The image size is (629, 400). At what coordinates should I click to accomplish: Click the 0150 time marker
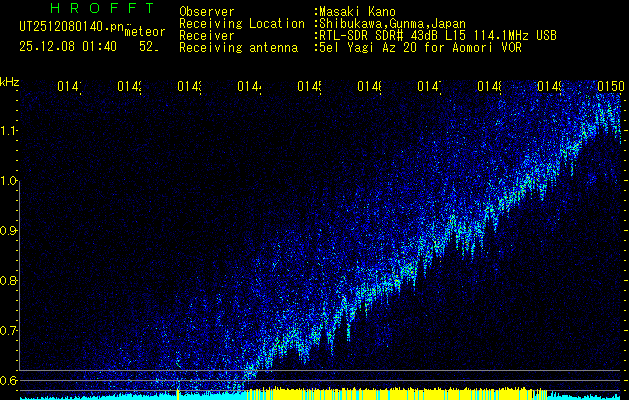[x=611, y=86]
